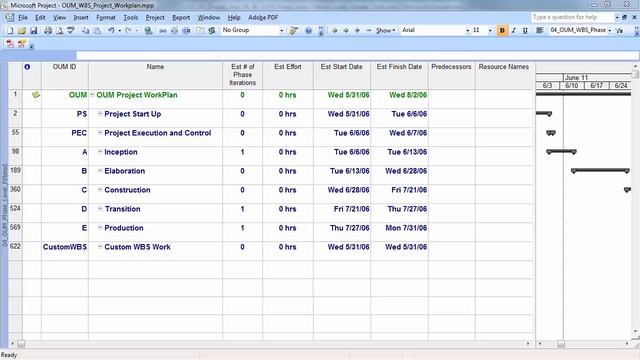Collapse the Custom WBS Work task
This screenshot has height=360, width=640.
point(100,247)
